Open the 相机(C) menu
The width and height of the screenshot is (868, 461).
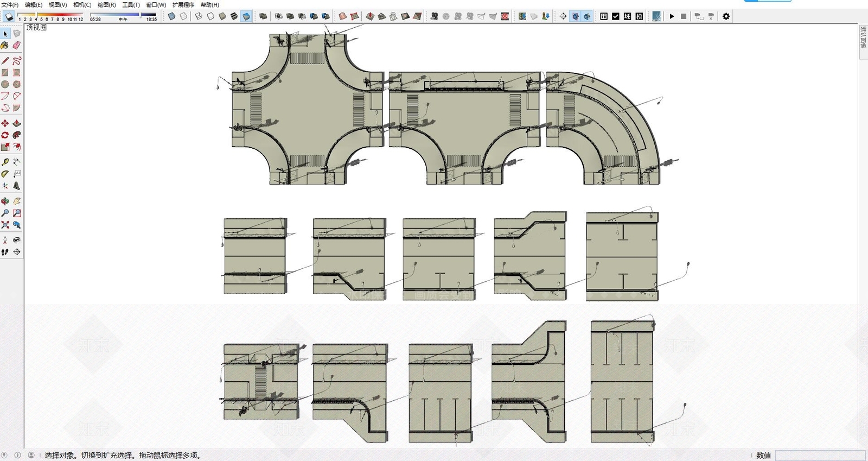point(82,4)
